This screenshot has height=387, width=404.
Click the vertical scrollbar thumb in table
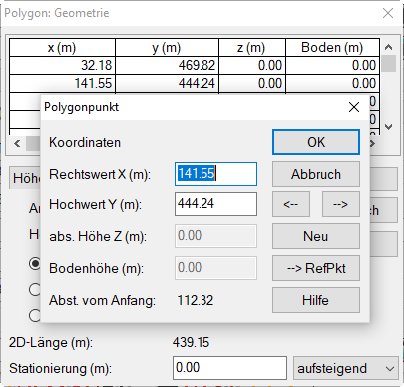tap(388, 64)
